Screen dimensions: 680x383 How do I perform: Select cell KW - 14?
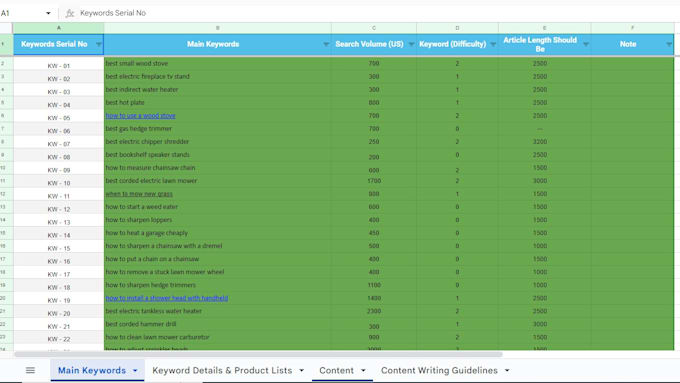(59, 233)
